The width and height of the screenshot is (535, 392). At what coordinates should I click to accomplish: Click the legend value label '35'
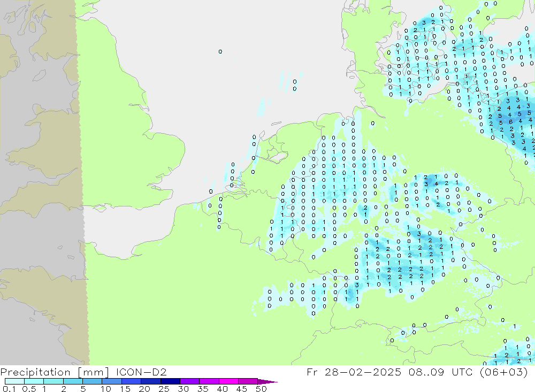coord(203,389)
